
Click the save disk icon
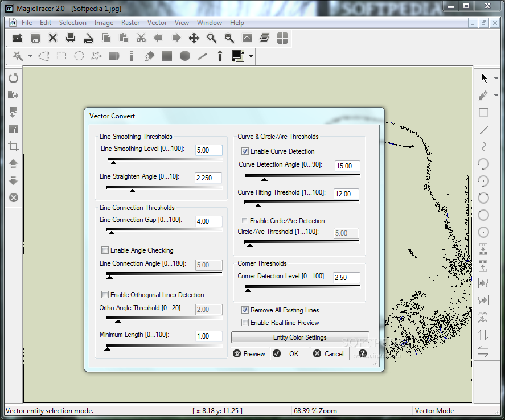coord(35,38)
